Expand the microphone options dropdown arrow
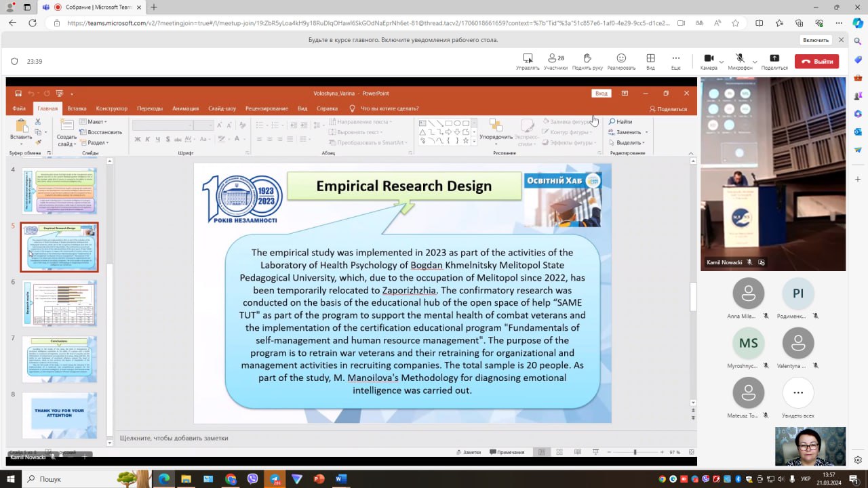Screen dimensions: 868x488 click(x=753, y=62)
